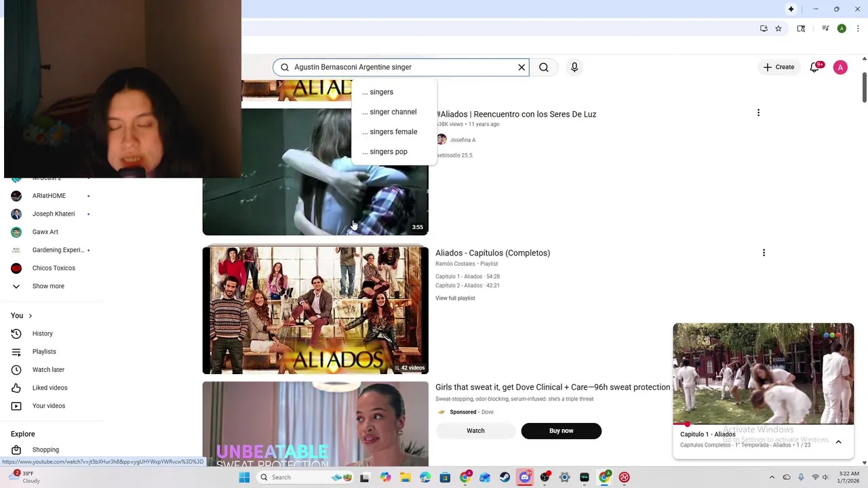Open playlist 'Aliados - Capítulos (Completos)'

click(492, 253)
